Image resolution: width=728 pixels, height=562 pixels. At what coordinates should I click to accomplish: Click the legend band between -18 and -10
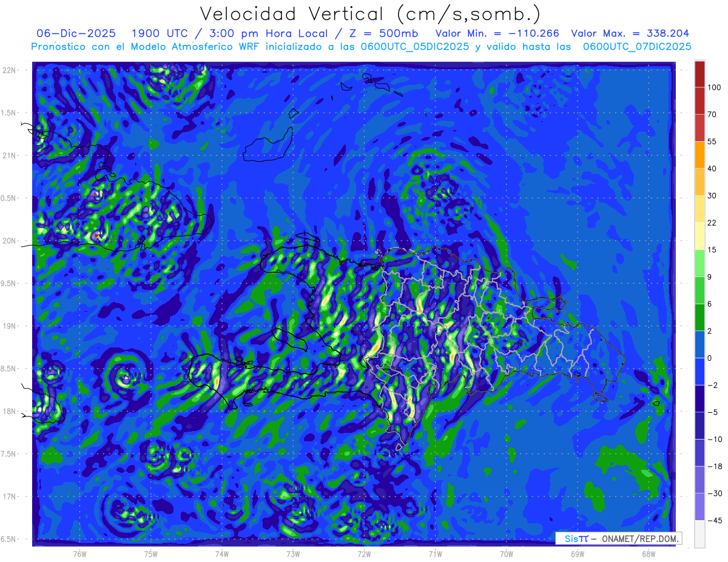[699, 452]
